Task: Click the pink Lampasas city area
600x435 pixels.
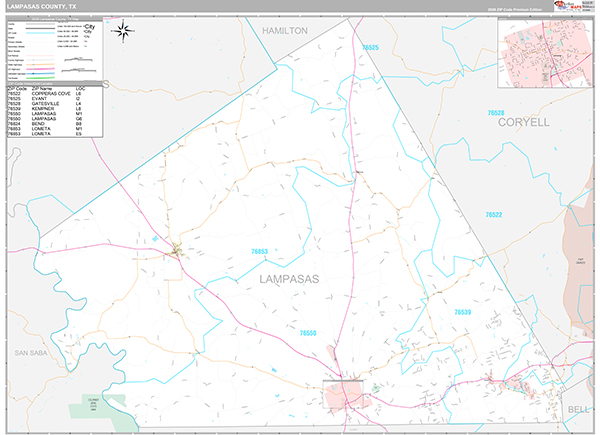Action: 350,390
